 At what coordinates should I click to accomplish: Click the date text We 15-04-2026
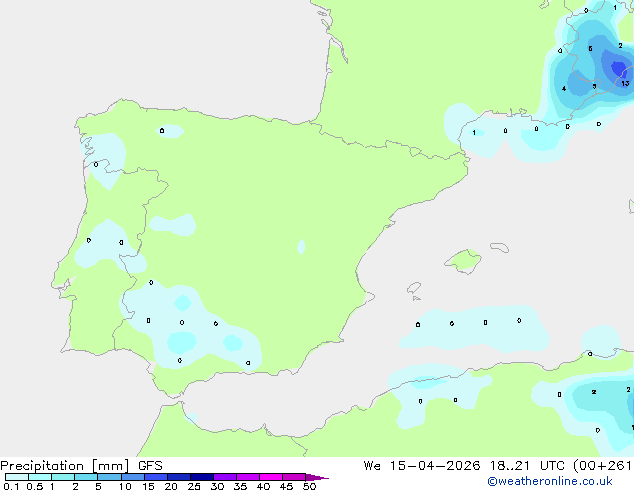tap(422, 466)
